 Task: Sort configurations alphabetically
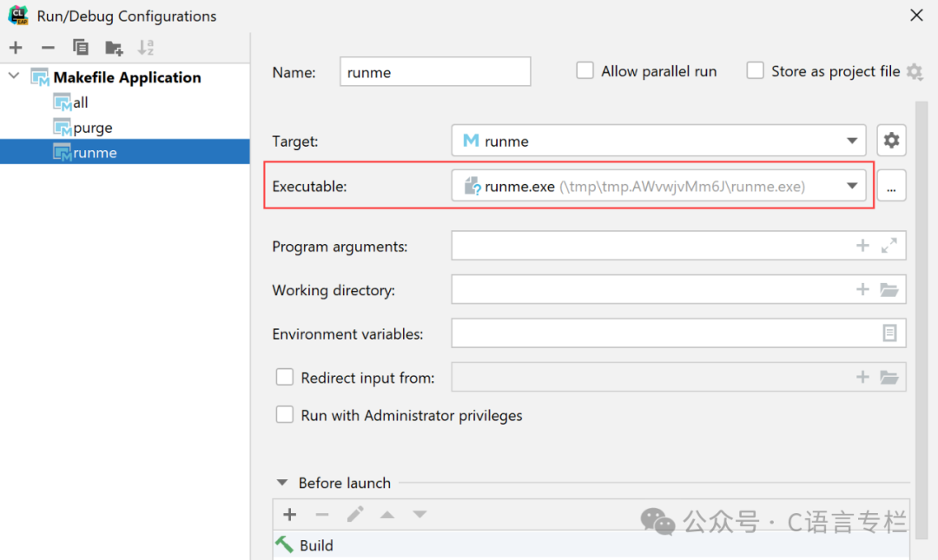(145, 47)
